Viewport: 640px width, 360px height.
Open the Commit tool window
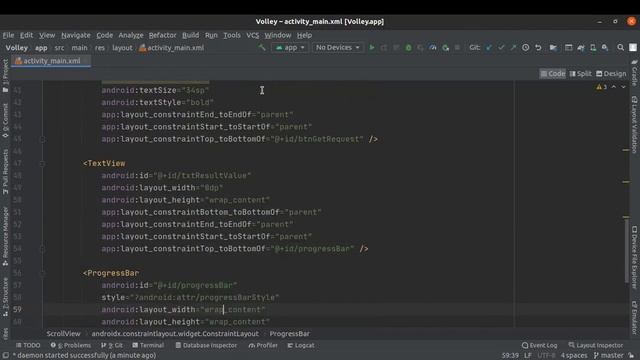(x=5, y=120)
